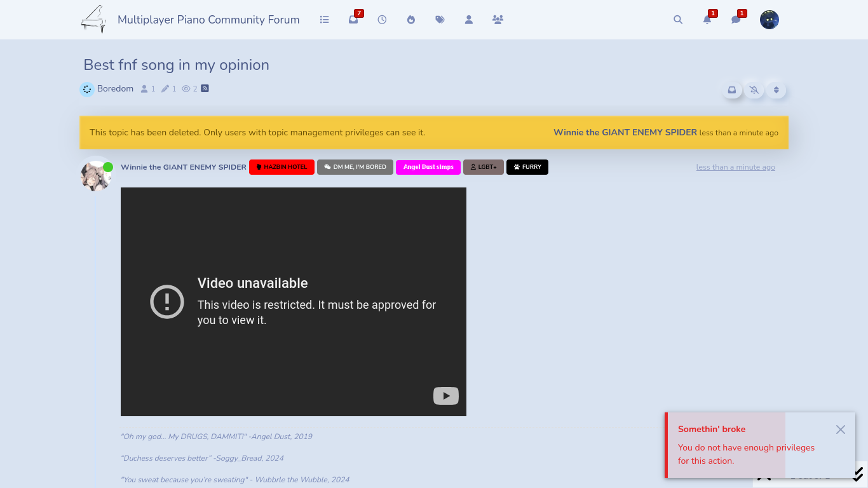Click the Angel Dust 2019 signature quote
Screen dimensions: 868x488
217,437
